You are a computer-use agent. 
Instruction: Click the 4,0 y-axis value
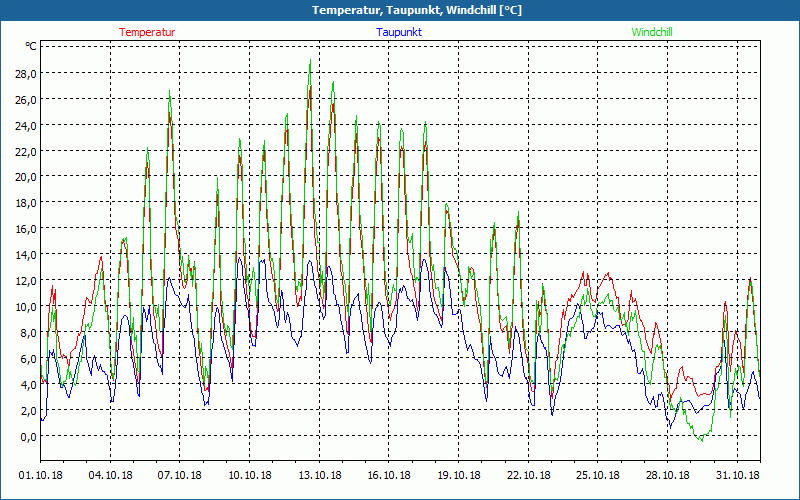click(x=29, y=385)
